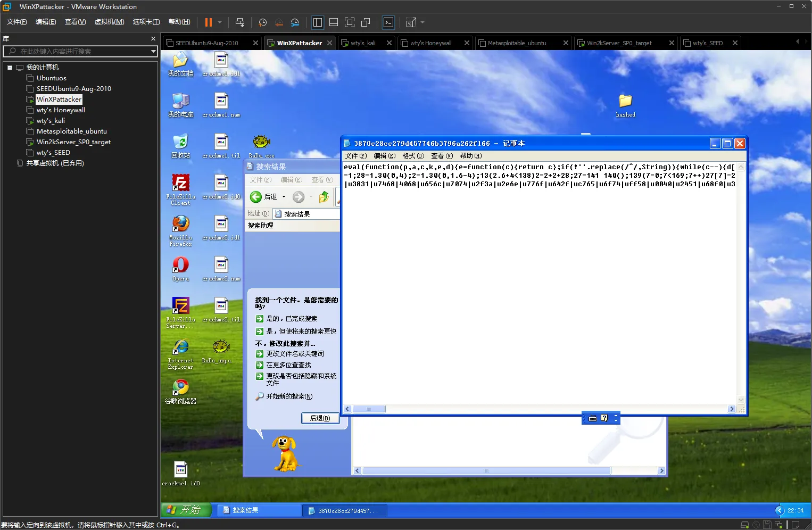
Task: Click Notepad's horizontal scrollbar right arrow
Action: [x=732, y=409]
